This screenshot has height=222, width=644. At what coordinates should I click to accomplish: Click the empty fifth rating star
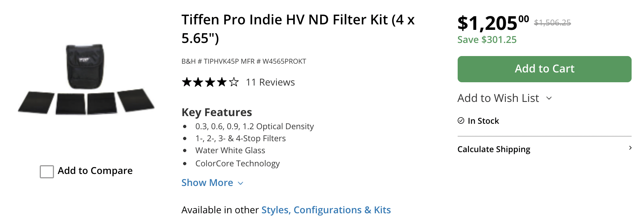click(234, 82)
